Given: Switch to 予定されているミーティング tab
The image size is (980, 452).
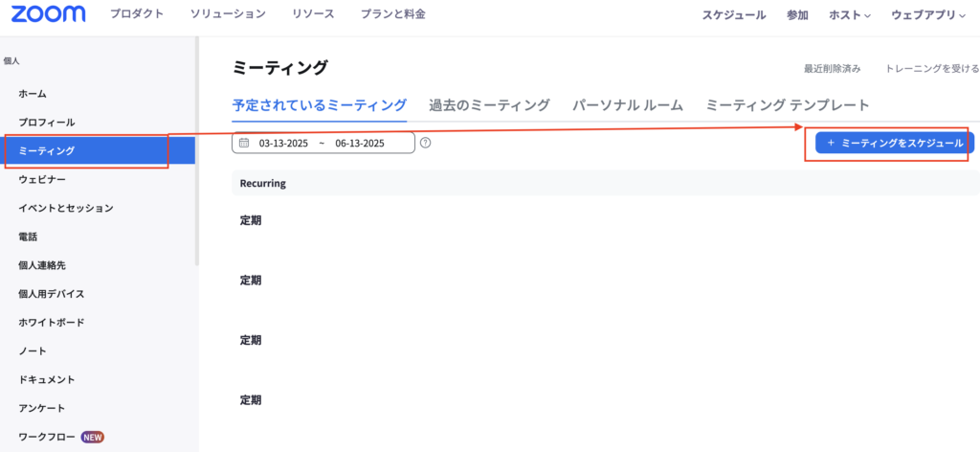Looking at the screenshot, I should (320, 105).
